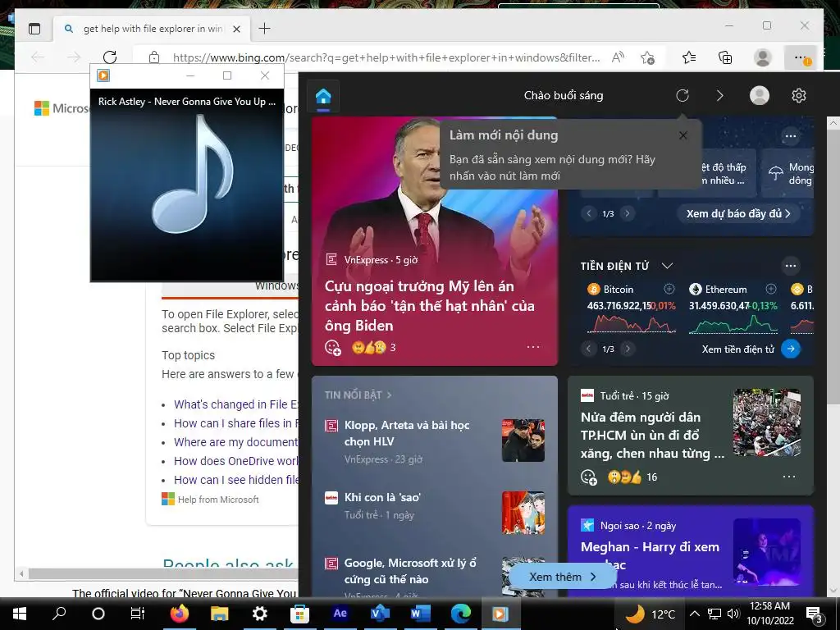Open the taskbar weather widget 12°C
The width and height of the screenshot is (840, 630).
coord(651,614)
